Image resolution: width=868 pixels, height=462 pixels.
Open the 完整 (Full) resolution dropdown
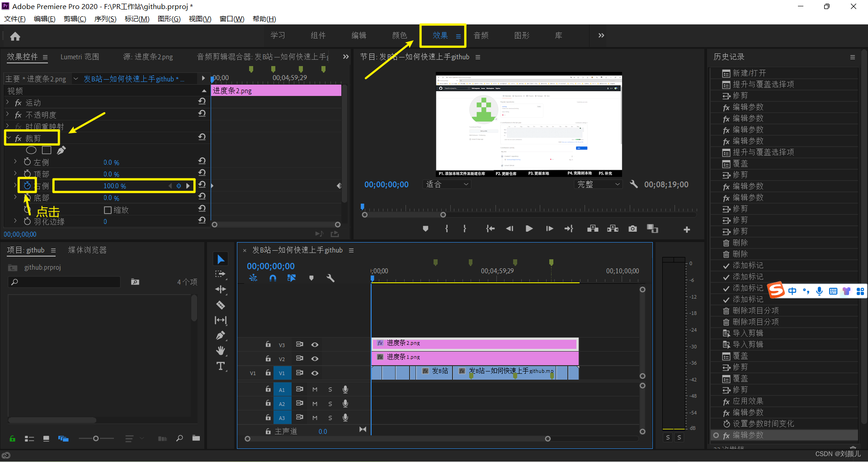599,184
